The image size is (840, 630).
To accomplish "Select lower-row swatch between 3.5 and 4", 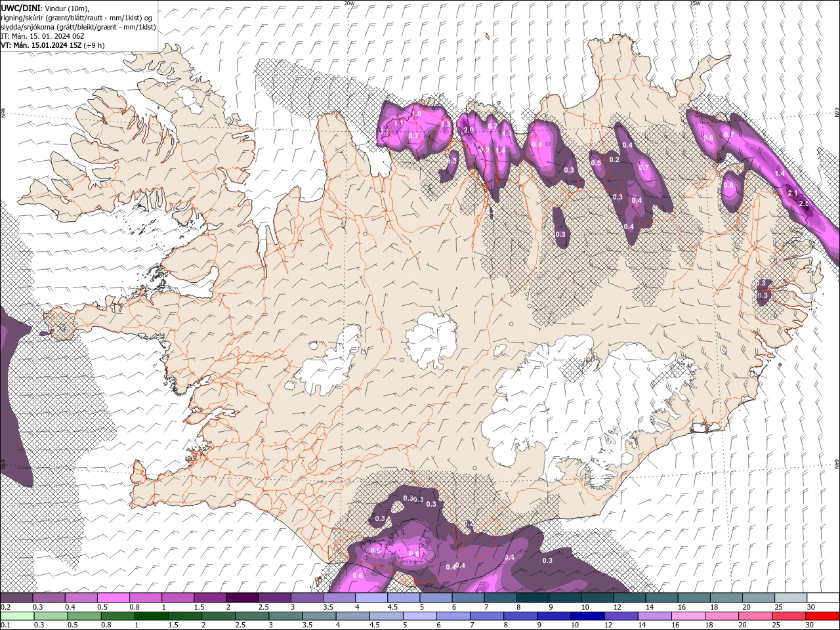I will (x=319, y=616).
